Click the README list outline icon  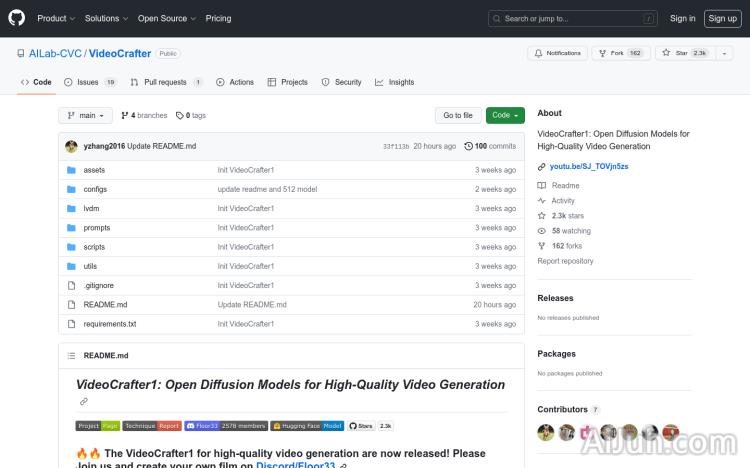(x=71, y=355)
